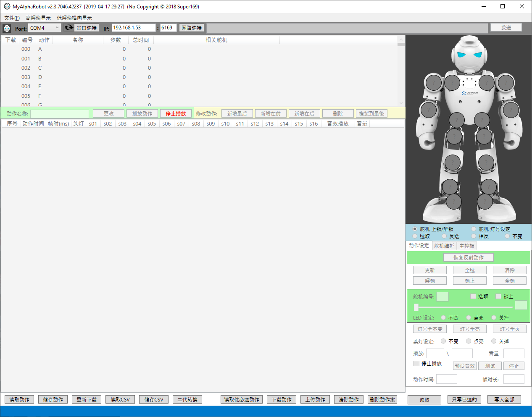Viewport: 532px width, 417px height.
Task: Click the knee servo on the viewer's left leg
Action: click(x=453, y=163)
